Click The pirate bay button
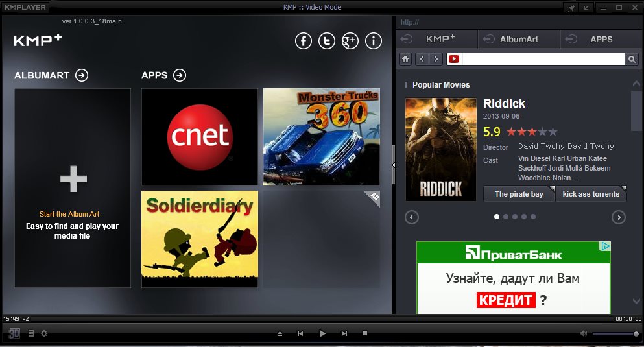The width and height of the screenshot is (644, 347). coord(519,194)
